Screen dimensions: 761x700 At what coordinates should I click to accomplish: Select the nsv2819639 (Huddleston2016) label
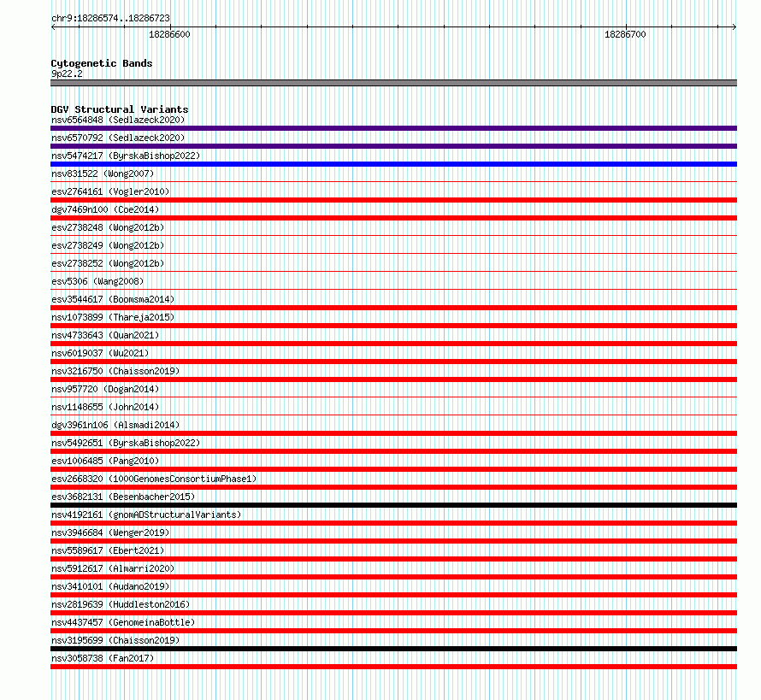[121, 604]
